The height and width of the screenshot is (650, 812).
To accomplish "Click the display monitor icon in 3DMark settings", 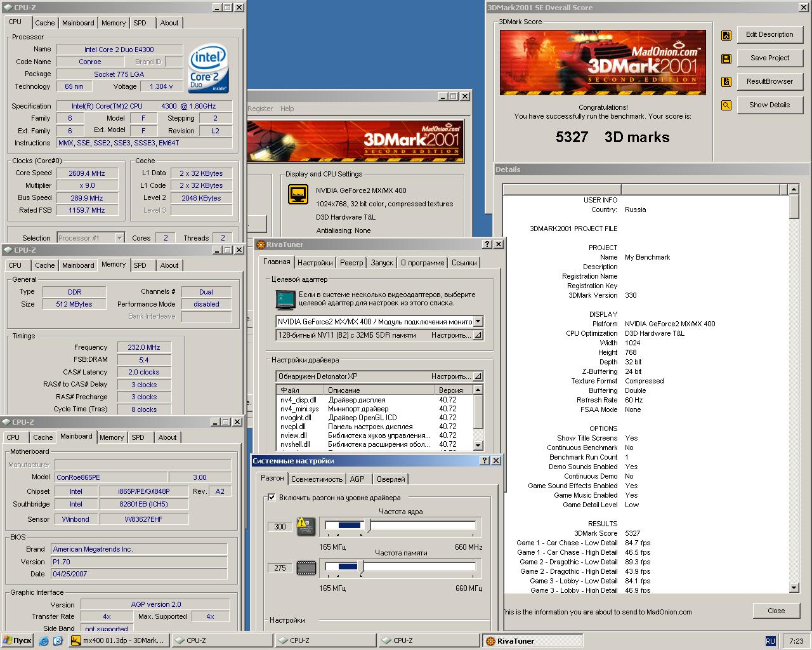I will coord(298,194).
